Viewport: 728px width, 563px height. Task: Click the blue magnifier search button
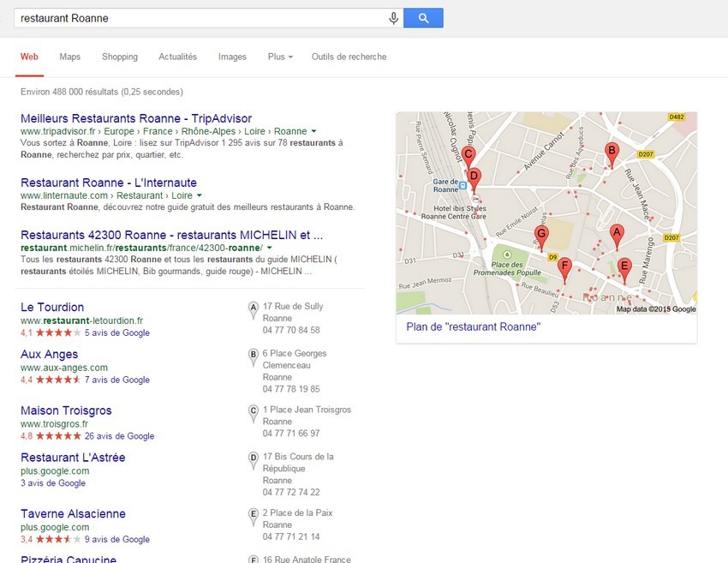point(423,18)
